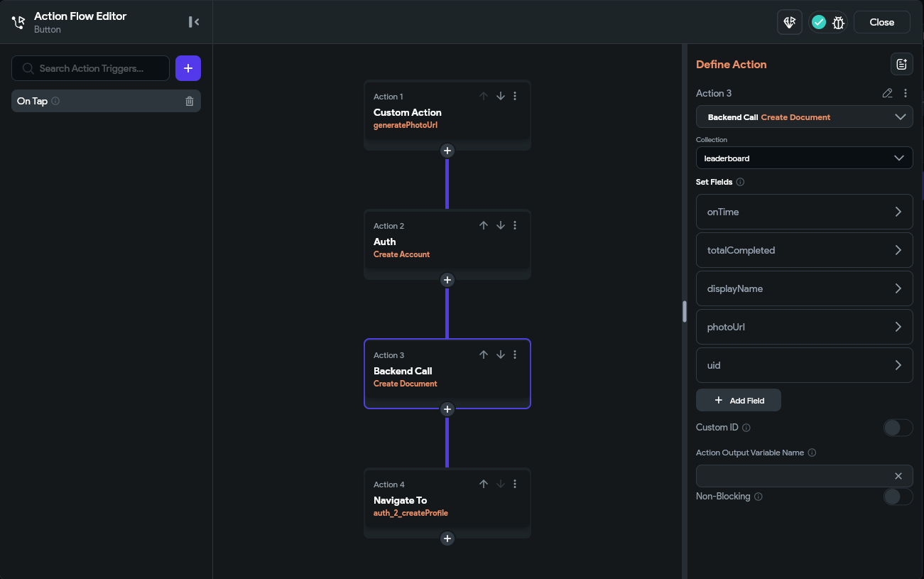Delete the On Tap trigger
This screenshot has width=924, height=579.
tap(190, 101)
